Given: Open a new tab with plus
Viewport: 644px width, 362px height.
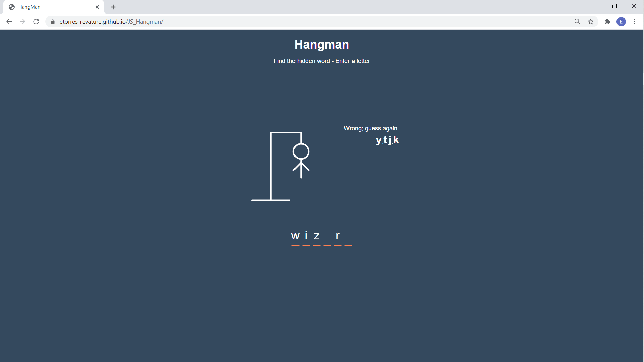Looking at the screenshot, I should [x=113, y=7].
